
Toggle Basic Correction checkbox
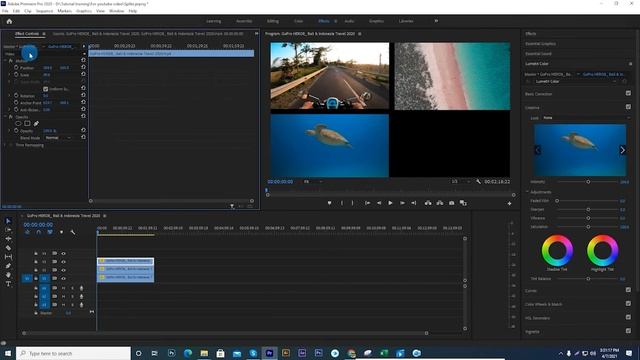628,93
